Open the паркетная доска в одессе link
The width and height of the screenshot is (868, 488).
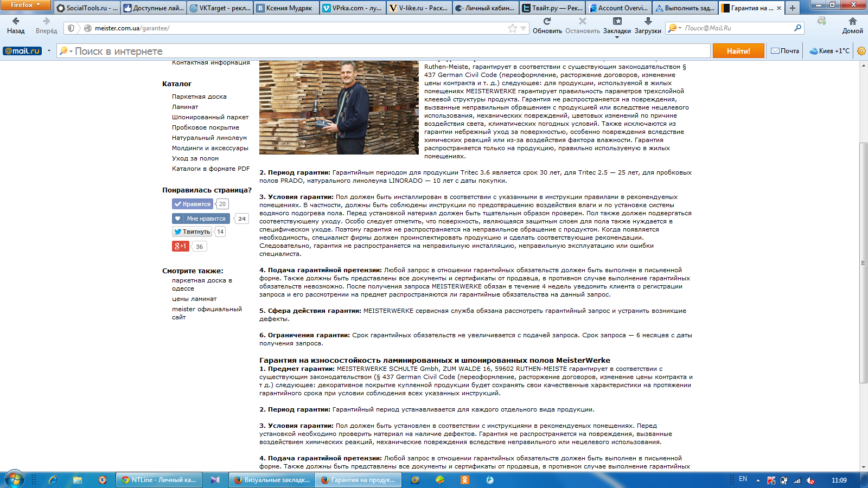(202, 285)
